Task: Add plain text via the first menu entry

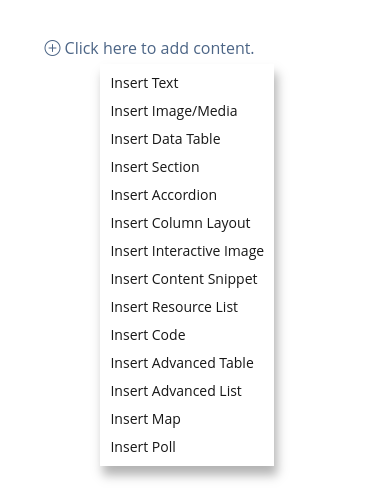Action: click(187, 83)
